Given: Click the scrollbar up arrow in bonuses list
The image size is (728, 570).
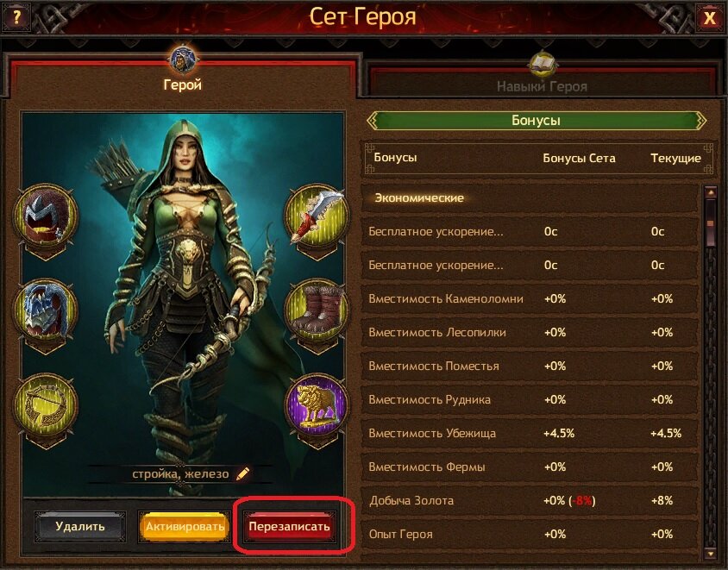Looking at the screenshot, I should click(711, 191).
